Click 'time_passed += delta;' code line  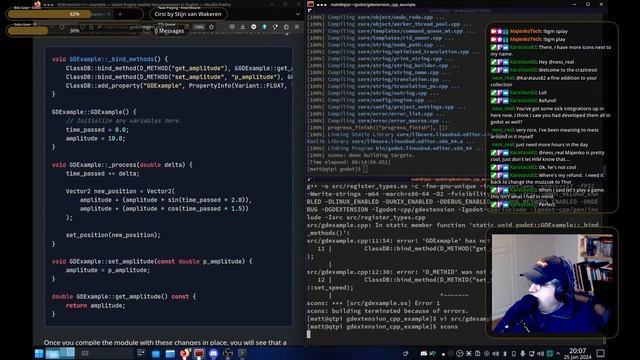coord(102,173)
